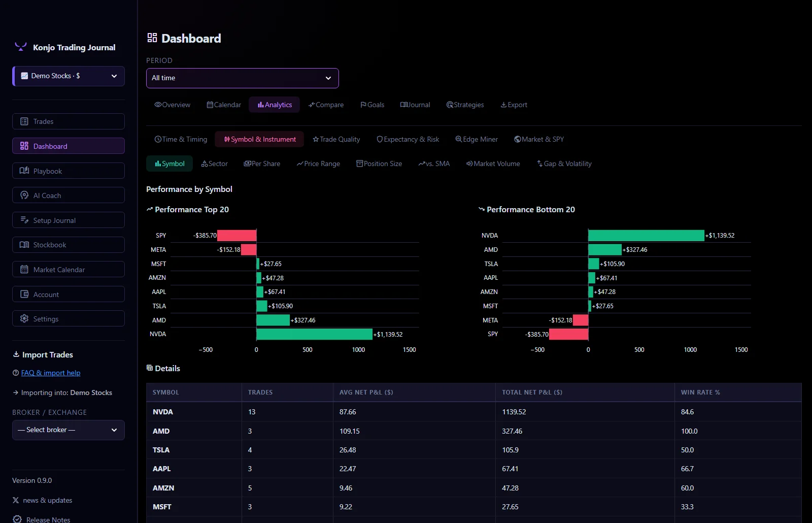This screenshot has height=523, width=812.
Task: Switch to the Overview tab
Action: [173, 105]
